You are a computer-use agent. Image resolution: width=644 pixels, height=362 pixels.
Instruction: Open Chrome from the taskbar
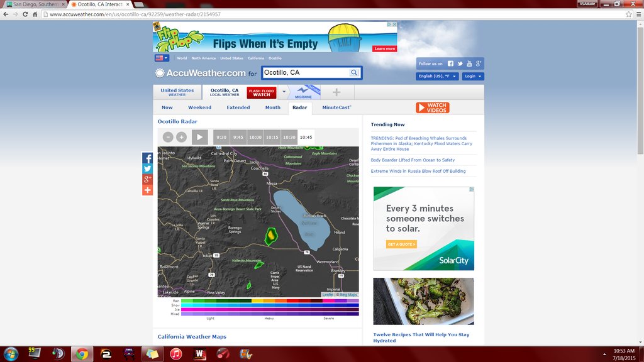[x=82, y=354]
